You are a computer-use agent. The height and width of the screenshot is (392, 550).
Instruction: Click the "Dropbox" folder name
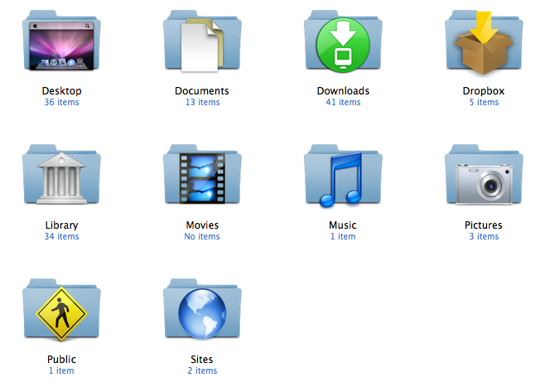click(484, 91)
